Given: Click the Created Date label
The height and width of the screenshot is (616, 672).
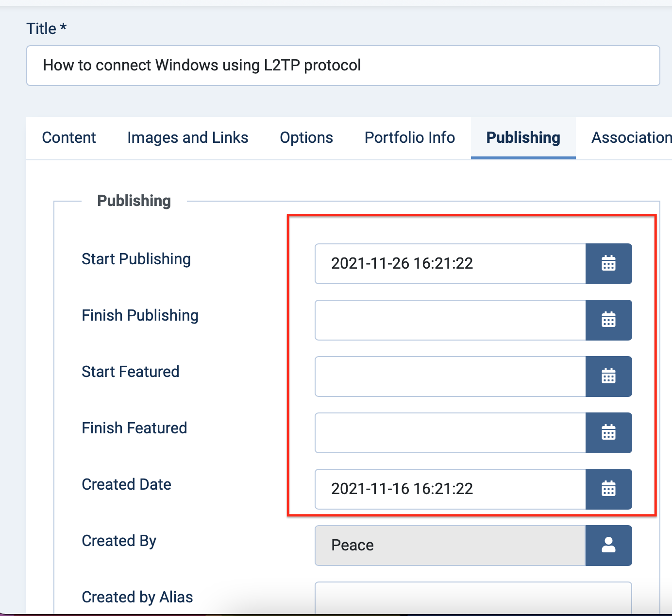Looking at the screenshot, I should [x=126, y=484].
